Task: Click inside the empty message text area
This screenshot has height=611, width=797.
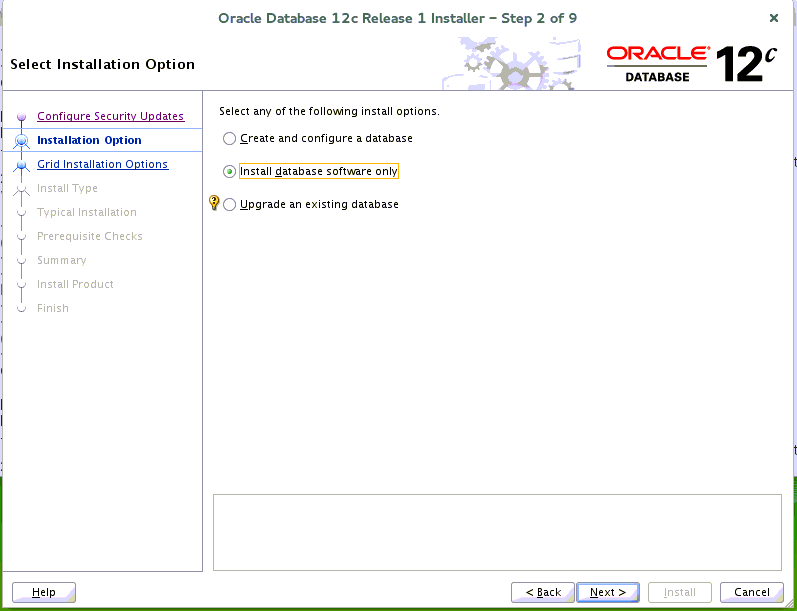Action: pos(497,532)
